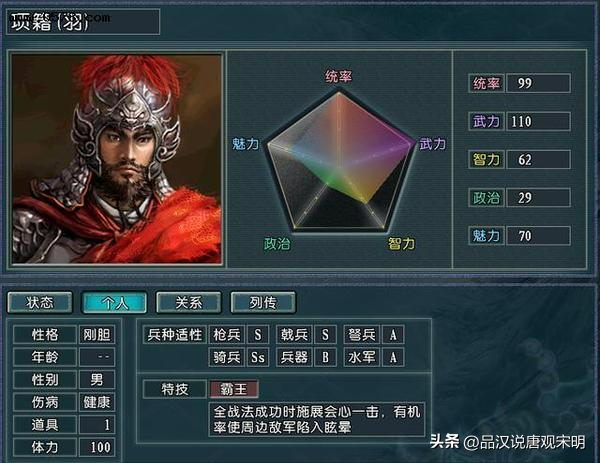Click the 水军 A aptitude rating
Image resolution: width=600 pixels, height=463 pixels.
tap(393, 357)
